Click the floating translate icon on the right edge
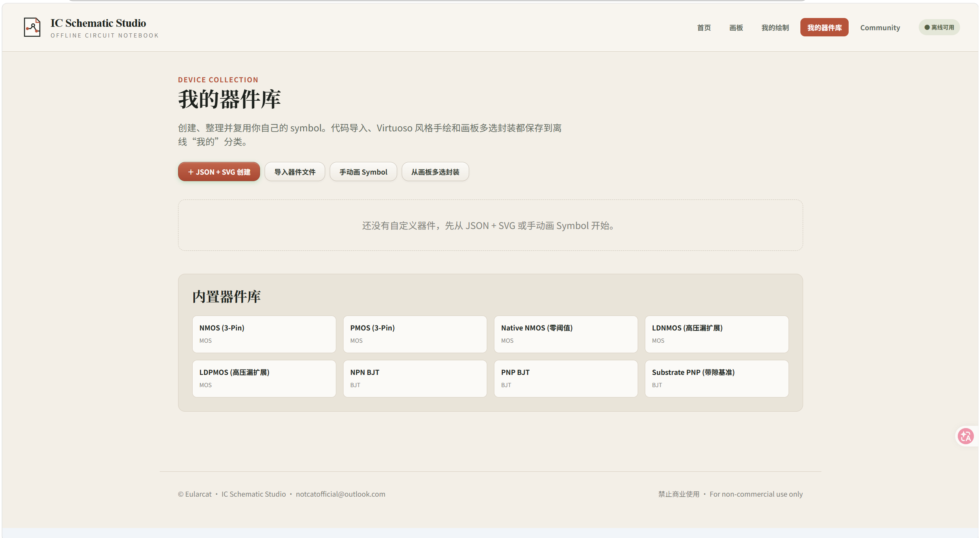 click(965, 436)
